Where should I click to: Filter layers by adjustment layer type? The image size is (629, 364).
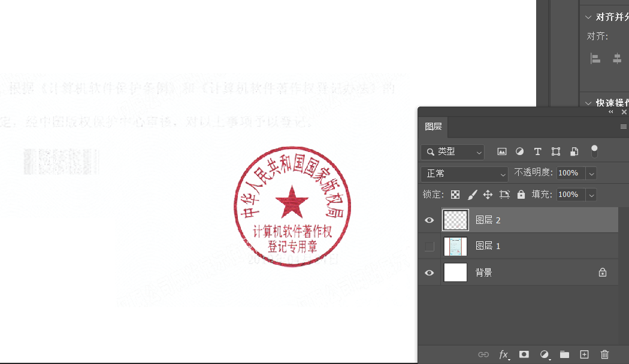click(519, 151)
